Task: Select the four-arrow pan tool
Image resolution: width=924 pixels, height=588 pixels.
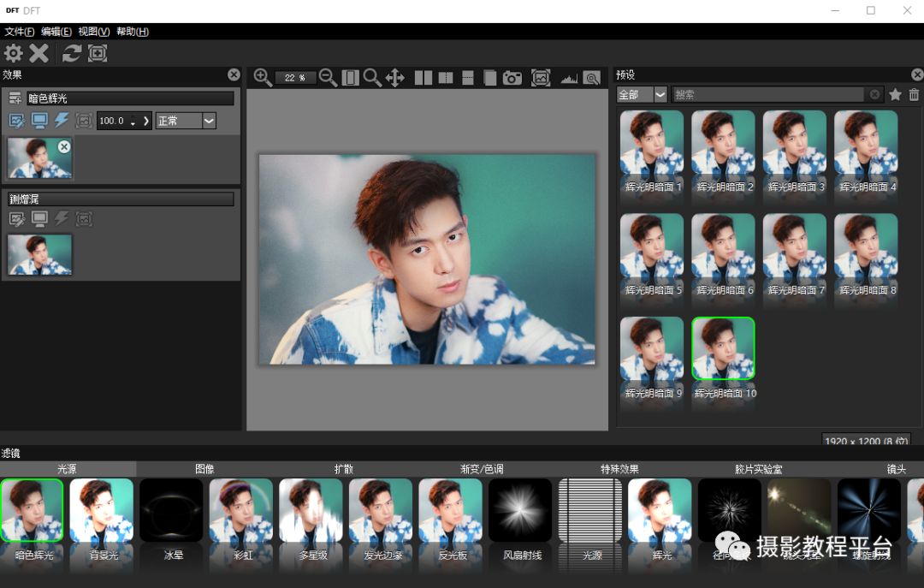Action: 394,77
